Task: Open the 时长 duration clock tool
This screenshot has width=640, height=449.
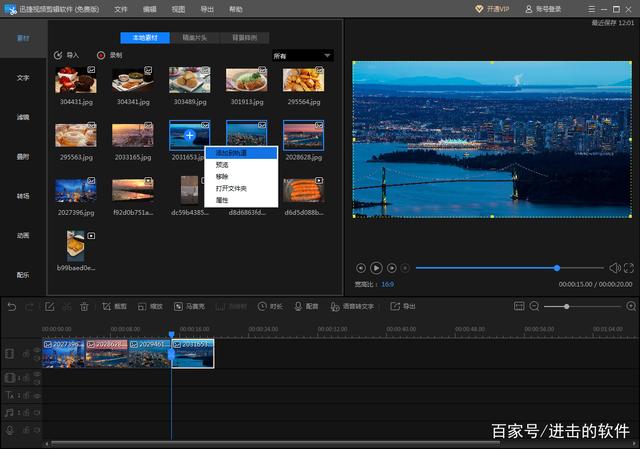Action: click(x=270, y=307)
